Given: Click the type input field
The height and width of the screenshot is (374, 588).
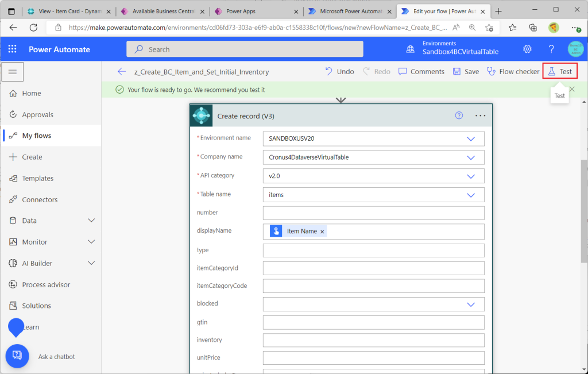Looking at the screenshot, I should [x=373, y=250].
